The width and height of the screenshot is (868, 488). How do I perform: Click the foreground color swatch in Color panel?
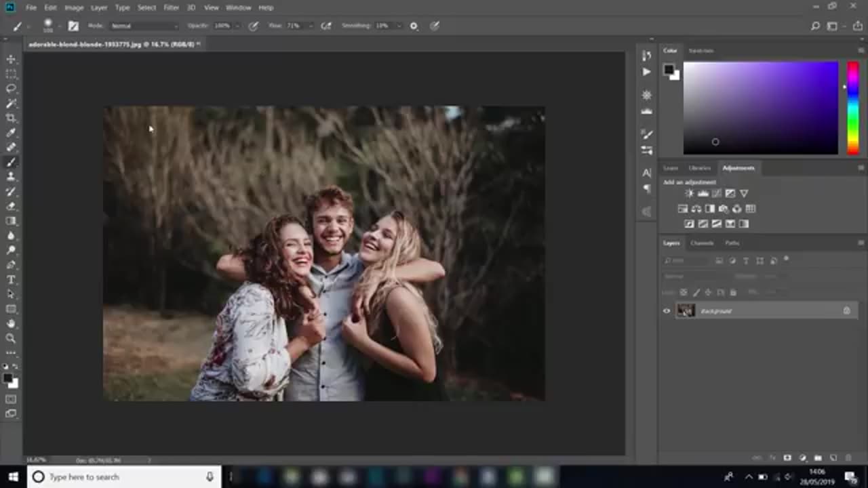coord(669,69)
